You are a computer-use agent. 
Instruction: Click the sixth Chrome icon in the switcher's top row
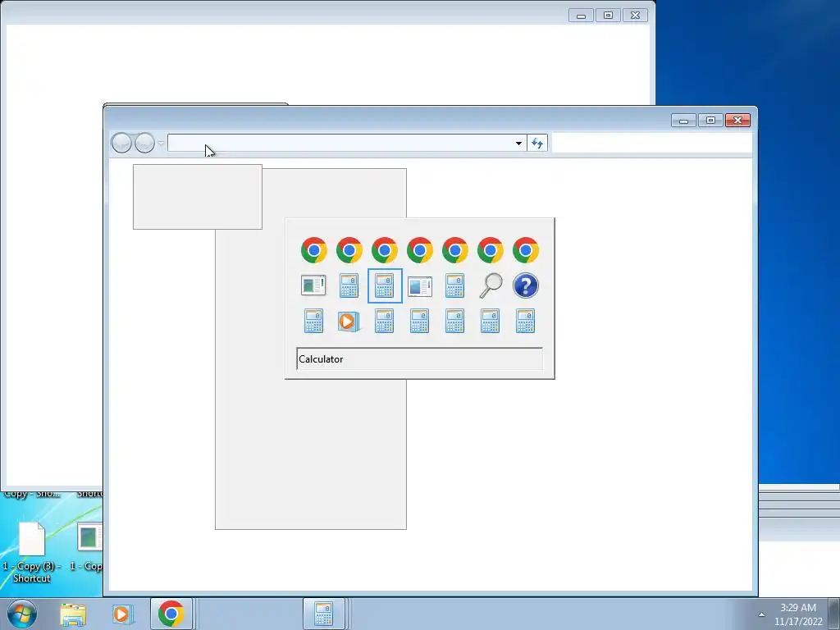[x=491, y=250]
